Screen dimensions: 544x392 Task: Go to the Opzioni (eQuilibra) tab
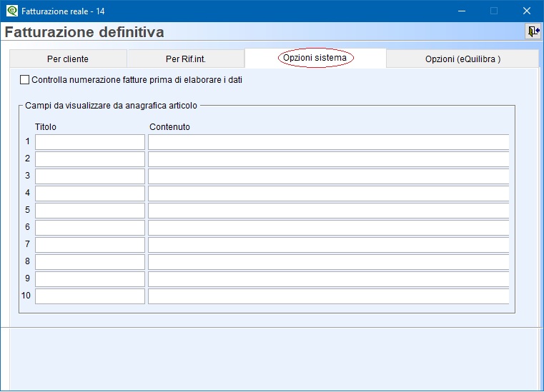pyautogui.click(x=463, y=59)
